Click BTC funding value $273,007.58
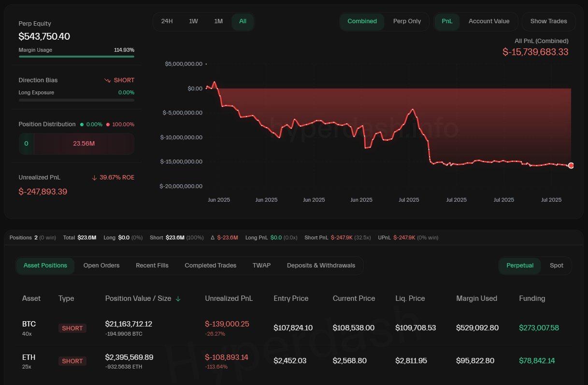 (539, 328)
